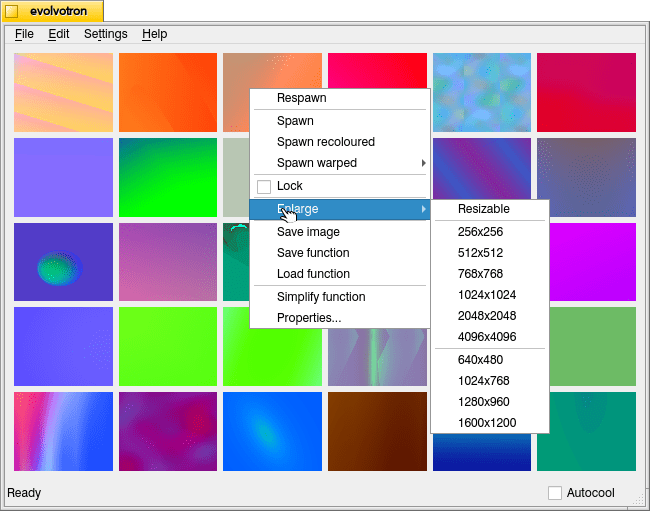Enlarge to 1280x960
650x511 pixels.
click(490, 402)
